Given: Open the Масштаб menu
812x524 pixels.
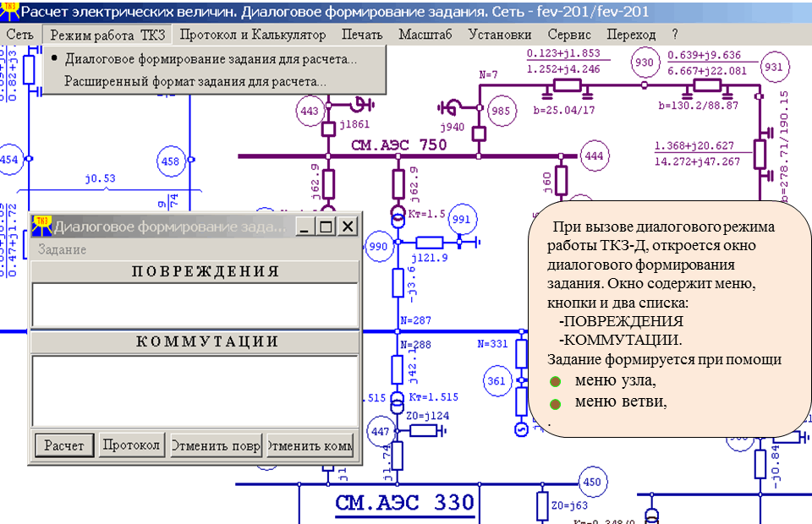Looking at the screenshot, I should click(425, 35).
